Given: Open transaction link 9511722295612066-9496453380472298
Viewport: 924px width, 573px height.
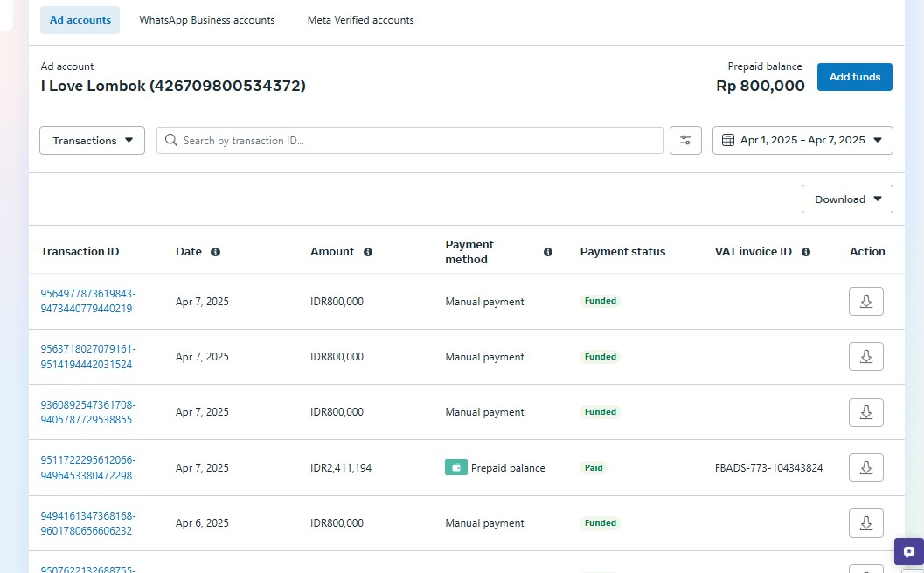Looking at the screenshot, I should point(87,468).
